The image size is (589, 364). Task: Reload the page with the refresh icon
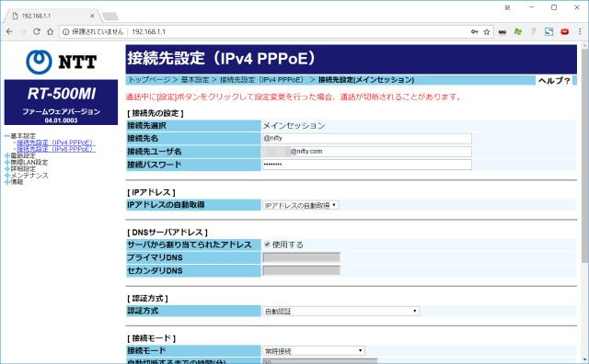pyautogui.click(x=37, y=32)
